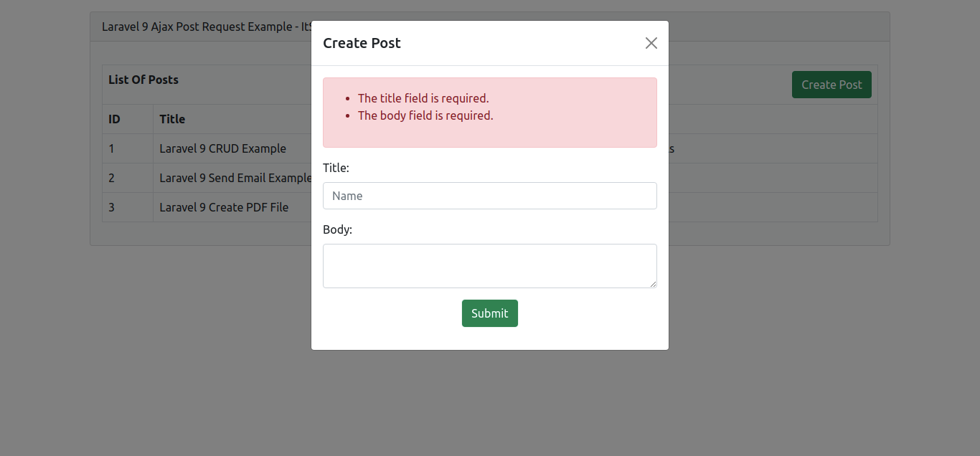This screenshot has width=980, height=456.
Task: Close the Create Post modal with X
Action: [x=651, y=43]
